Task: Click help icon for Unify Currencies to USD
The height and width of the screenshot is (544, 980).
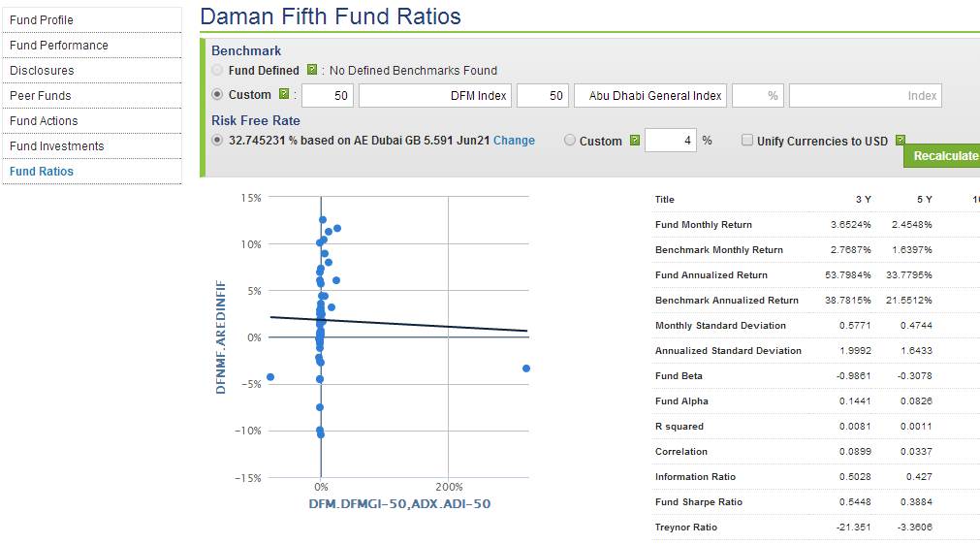Action: coord(901,141)
